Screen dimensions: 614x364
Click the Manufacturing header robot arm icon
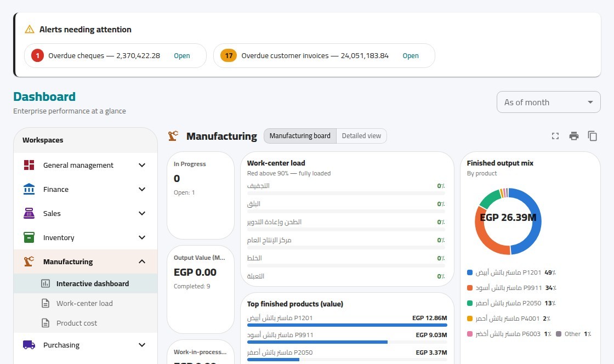[x=173, y=136]
